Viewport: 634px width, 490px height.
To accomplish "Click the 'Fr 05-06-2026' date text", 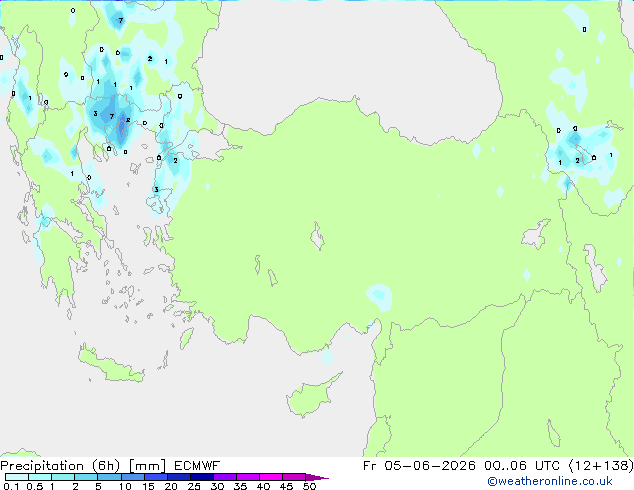I will [419, 466].
